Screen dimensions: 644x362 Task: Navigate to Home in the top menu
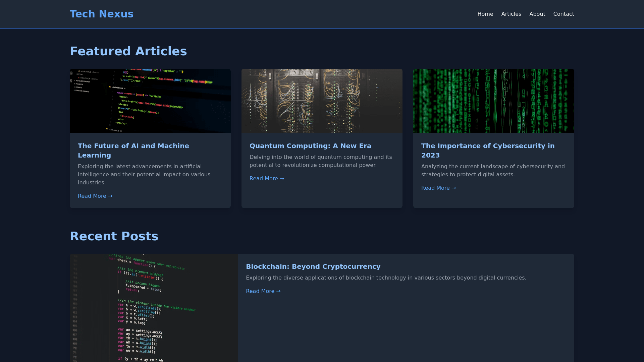pos(485,14)
